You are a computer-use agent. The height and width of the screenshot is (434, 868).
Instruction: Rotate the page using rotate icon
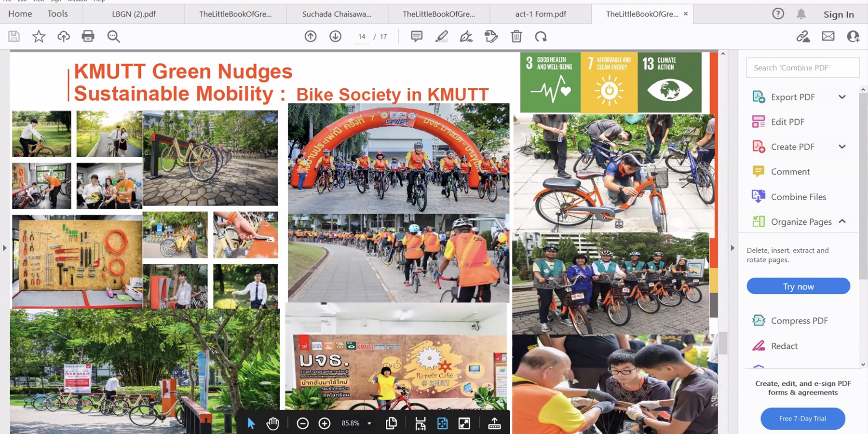click(541, 36)
